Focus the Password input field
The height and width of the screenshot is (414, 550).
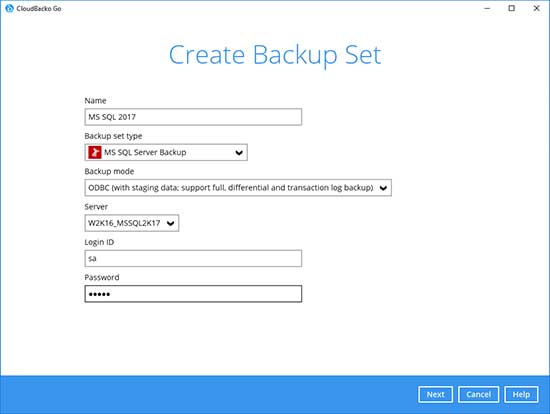click(x=193, y=294)
